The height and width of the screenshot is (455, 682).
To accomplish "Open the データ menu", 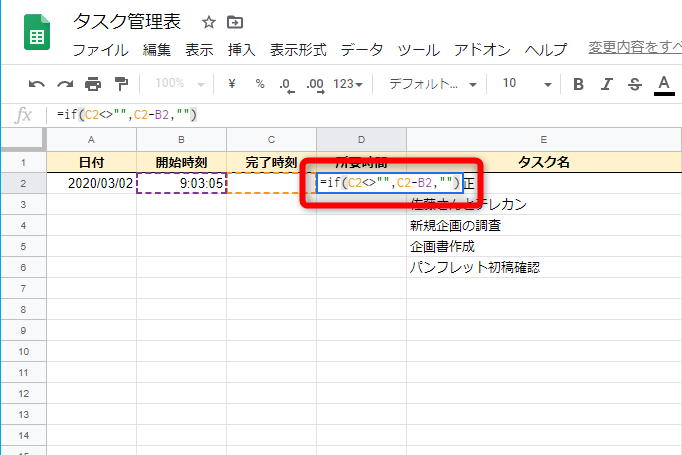I will click(361, 50).
